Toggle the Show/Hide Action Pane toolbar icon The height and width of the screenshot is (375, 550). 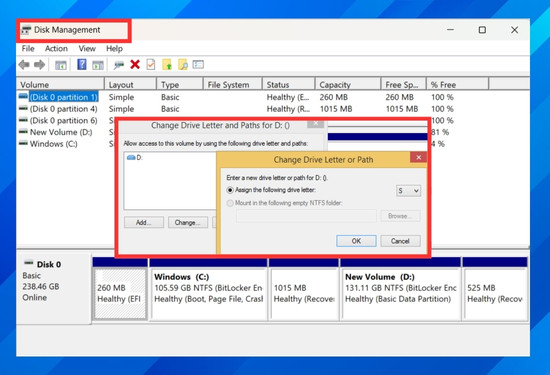tap(98, 65)
